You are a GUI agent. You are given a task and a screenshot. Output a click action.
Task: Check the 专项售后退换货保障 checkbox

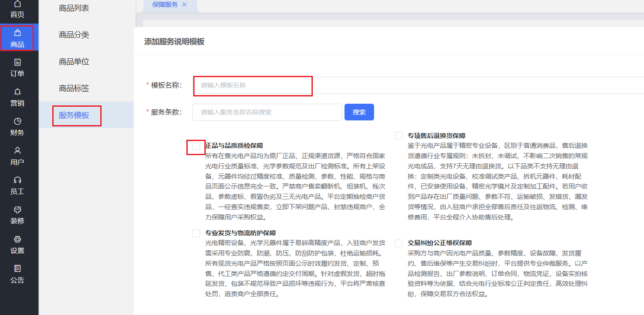point(398,136)
